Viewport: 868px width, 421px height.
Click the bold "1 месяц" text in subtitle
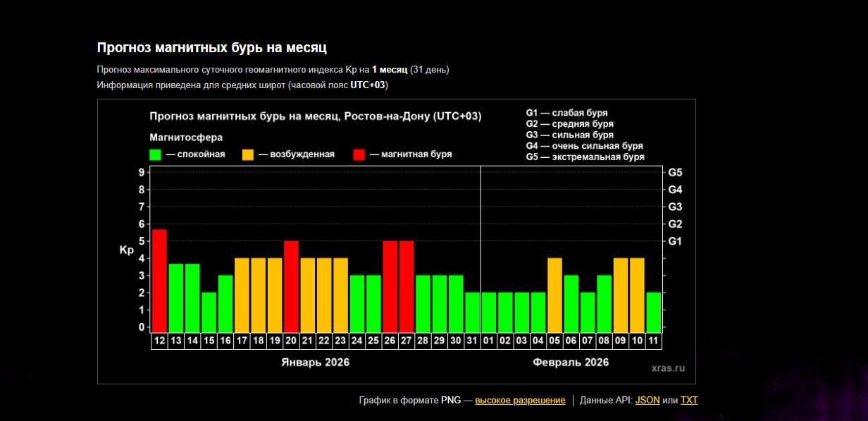(x=390, y=69)
